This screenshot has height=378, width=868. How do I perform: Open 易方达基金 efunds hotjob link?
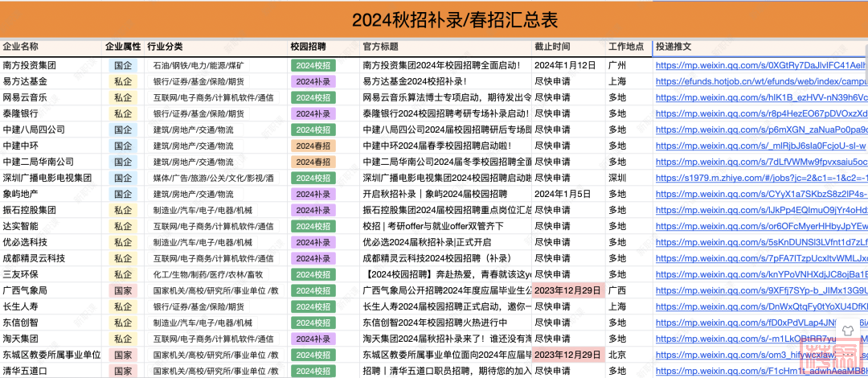click(x=761, y=81)
